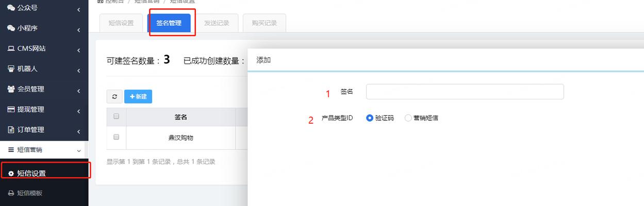Click the 短信营销 breadcrumb link
The image size is (644, 206).
click(147, 2)
